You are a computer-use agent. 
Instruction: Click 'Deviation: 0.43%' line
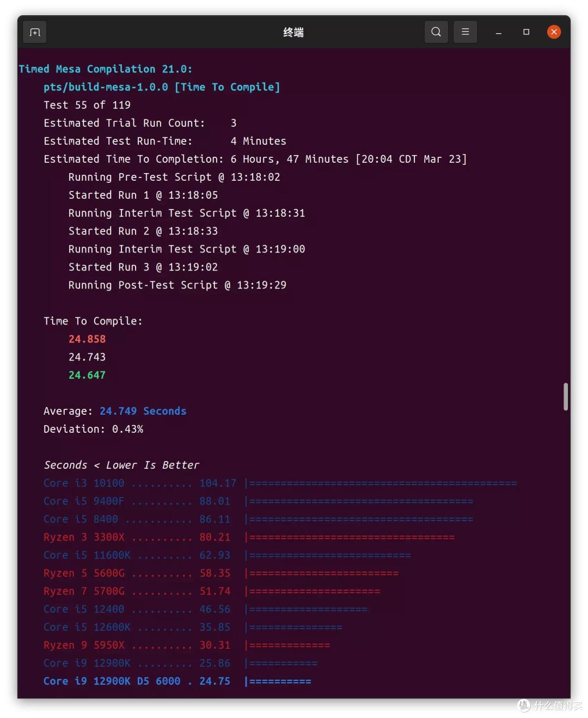(x=94, y=429)
